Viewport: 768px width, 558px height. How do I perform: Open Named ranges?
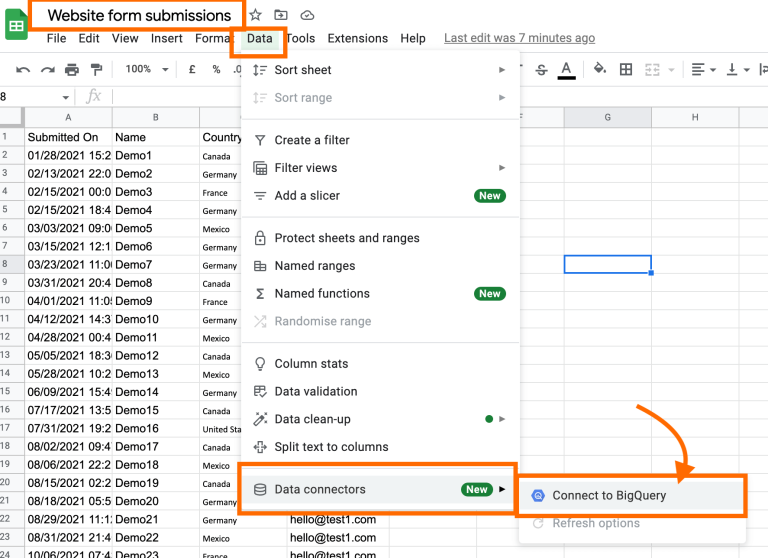coord(380,266)
